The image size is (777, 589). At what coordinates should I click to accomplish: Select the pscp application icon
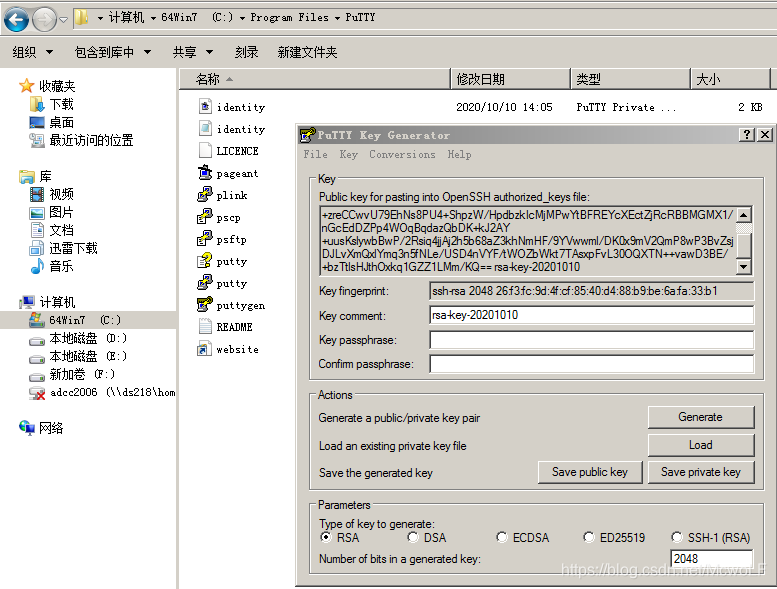205,217
